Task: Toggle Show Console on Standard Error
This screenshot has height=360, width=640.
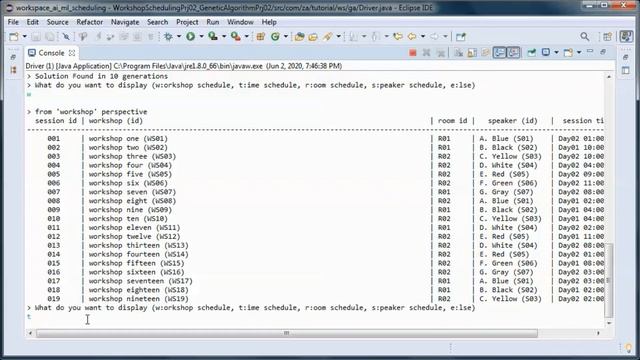Action: 513,53
